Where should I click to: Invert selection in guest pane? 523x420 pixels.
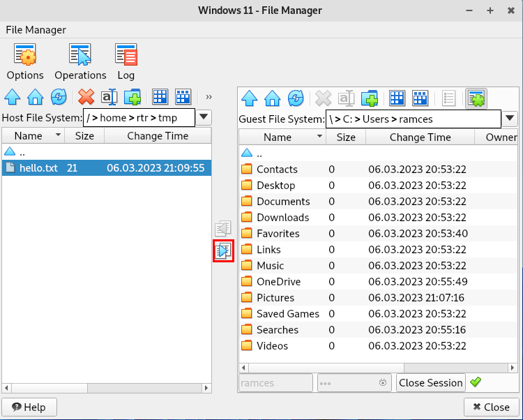click(420, 98)
